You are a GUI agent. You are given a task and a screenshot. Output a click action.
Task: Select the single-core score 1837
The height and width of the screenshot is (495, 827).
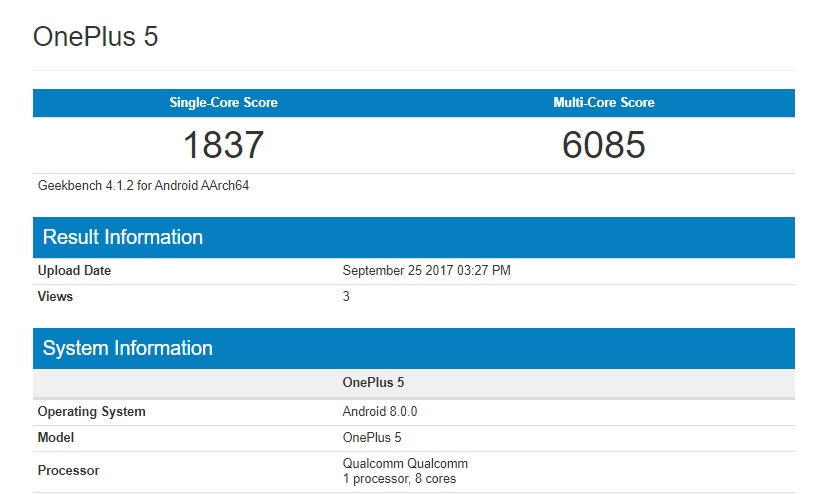223,145
